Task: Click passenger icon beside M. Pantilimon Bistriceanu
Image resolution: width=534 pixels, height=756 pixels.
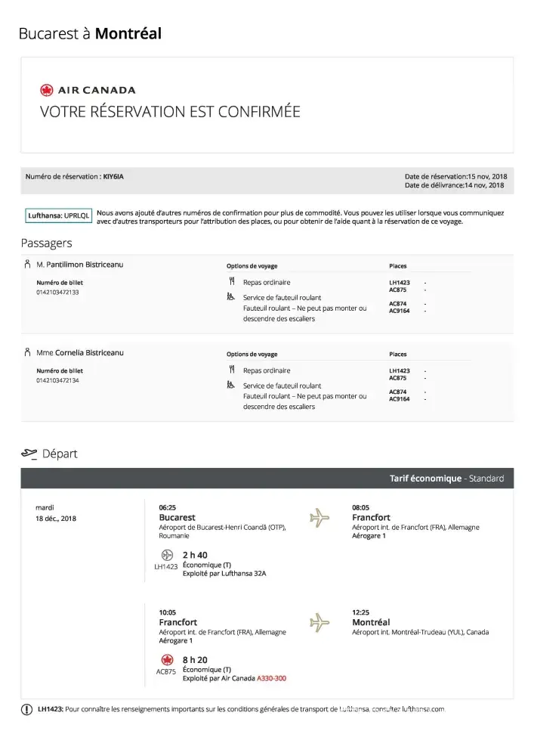Action: pos(27,264)
